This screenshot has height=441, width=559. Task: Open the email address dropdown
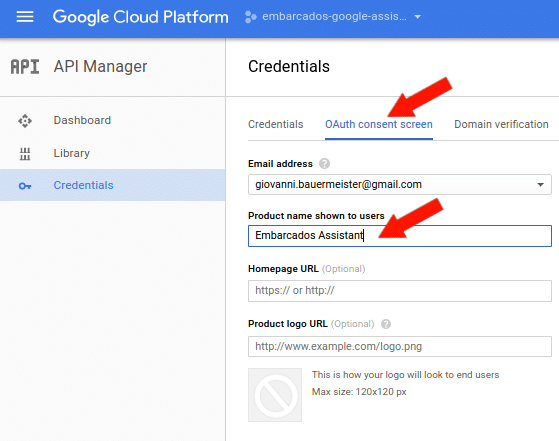click(x=400, y=184)
